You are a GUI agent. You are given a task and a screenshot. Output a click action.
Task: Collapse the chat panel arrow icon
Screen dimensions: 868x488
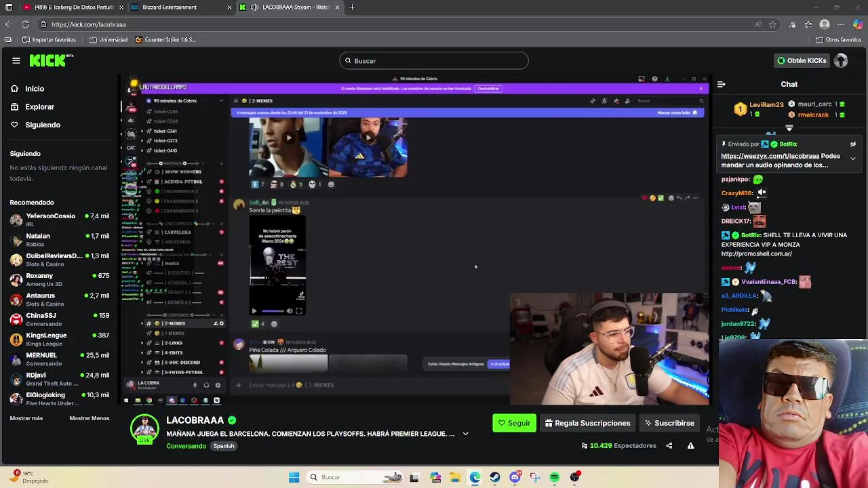tap(722, 84)
